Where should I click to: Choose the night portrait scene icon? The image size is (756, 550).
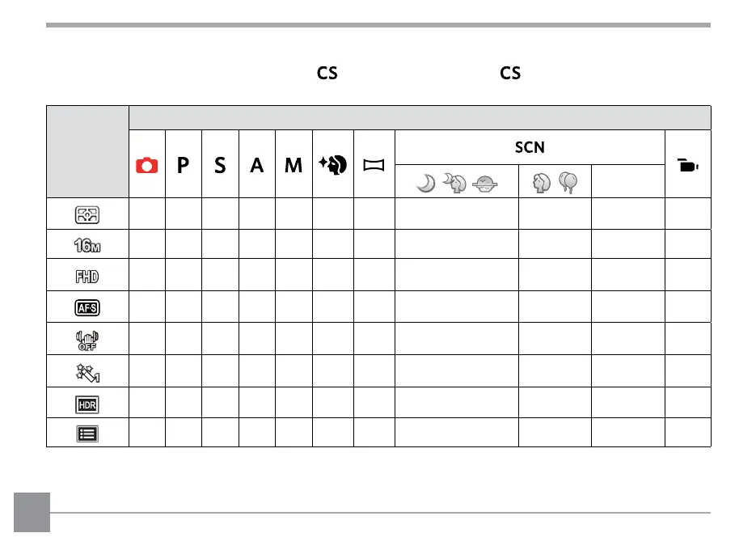[455, 183]
